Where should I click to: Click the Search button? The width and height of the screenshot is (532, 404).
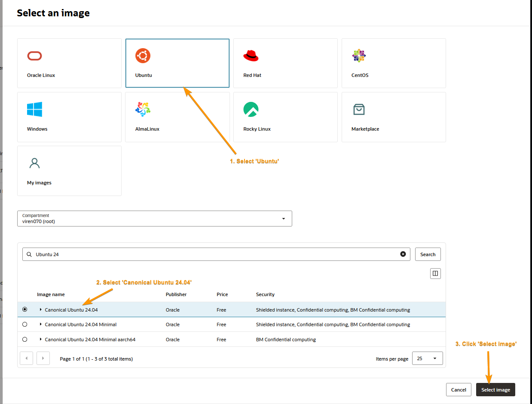(x=428, y=254)
